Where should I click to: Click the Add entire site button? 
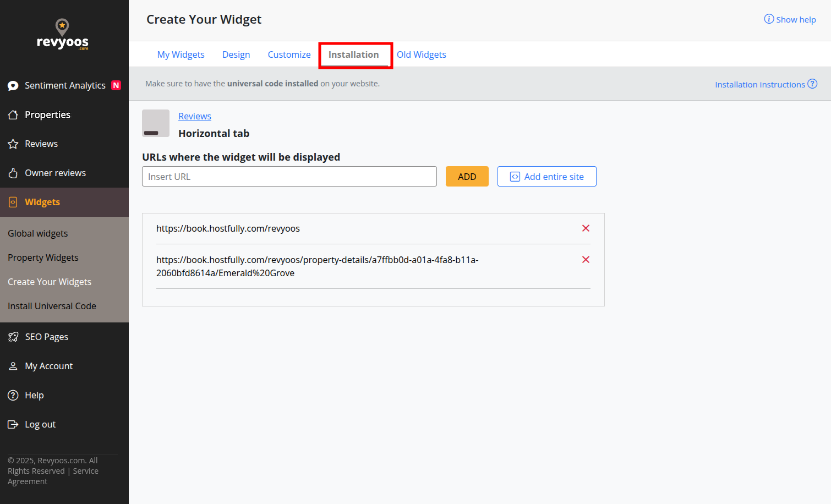coord(547,177)
